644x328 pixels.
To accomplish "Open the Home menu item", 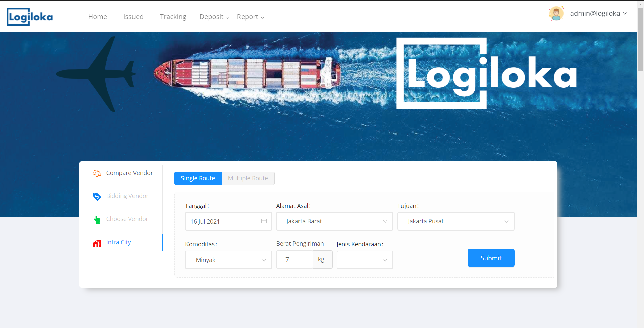I will [x=98, y=17].
